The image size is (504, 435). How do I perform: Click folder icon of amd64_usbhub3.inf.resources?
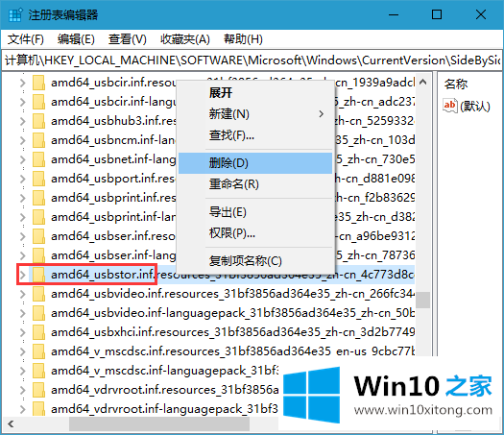(x=38, y=121)
